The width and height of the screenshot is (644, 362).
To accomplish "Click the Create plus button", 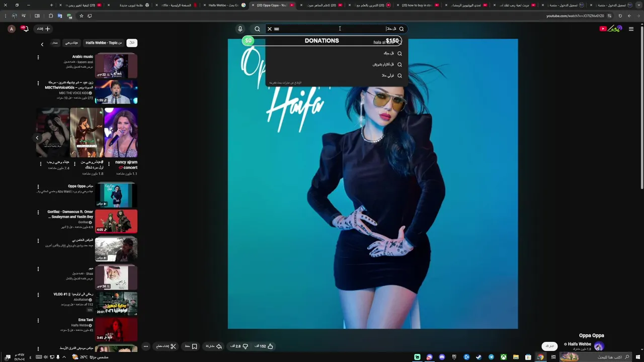I will [x=43, y=29].
